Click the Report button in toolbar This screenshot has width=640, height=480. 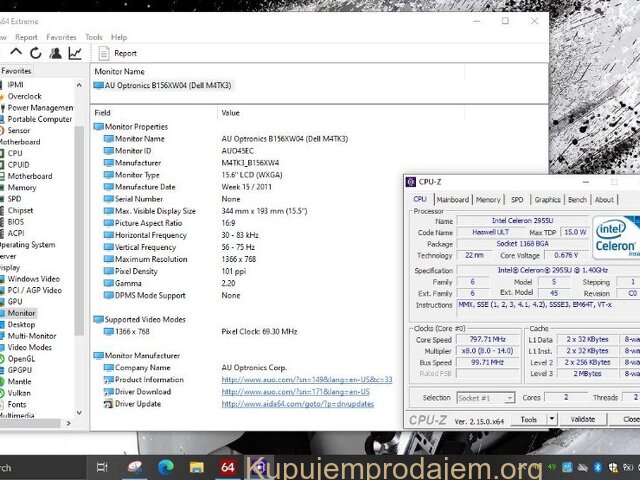pos(118,53)
